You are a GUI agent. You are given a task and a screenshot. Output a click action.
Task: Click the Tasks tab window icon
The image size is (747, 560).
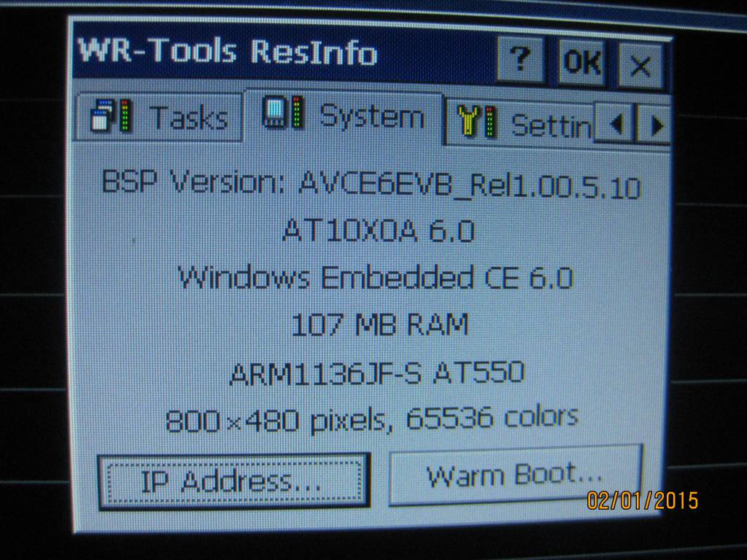click(x=111, y=115)
